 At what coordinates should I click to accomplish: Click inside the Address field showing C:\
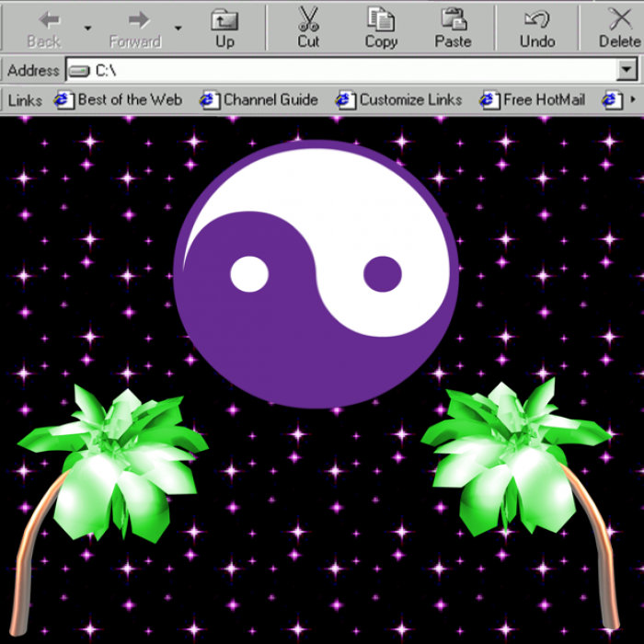350,70
